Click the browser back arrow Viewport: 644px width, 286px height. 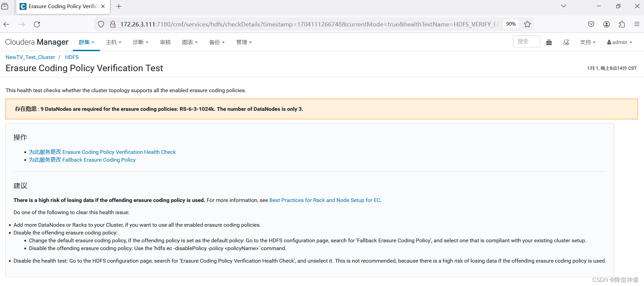(6, 24)
